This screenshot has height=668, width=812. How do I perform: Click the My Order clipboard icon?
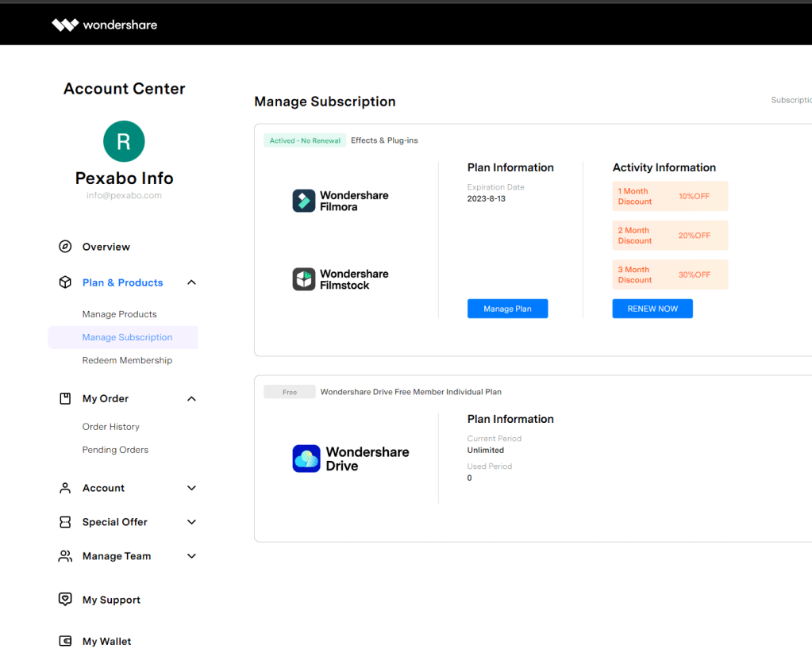point(65,398)
